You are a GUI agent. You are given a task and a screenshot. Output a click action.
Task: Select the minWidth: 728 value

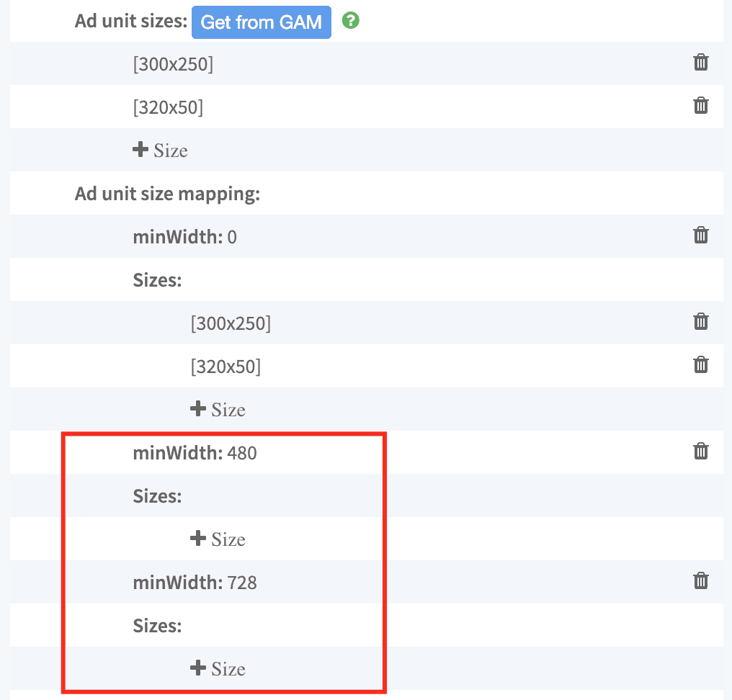pyautogui.click(x=242, y=583)
